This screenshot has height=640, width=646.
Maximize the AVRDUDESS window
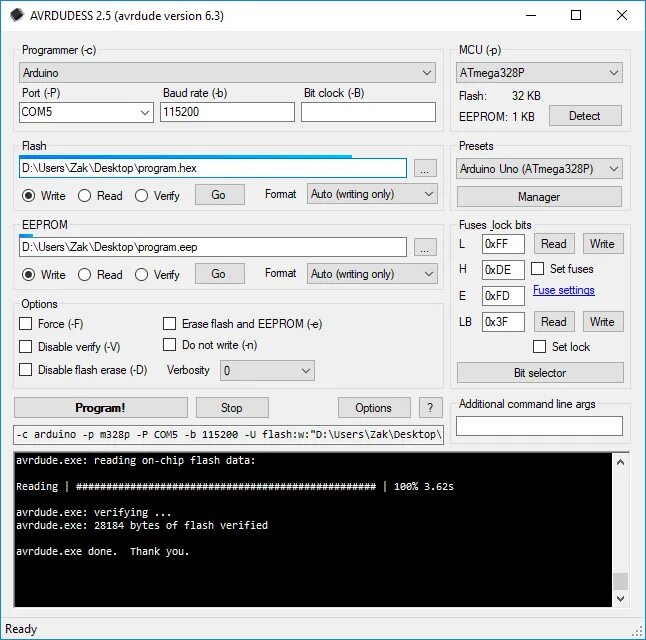576,15
